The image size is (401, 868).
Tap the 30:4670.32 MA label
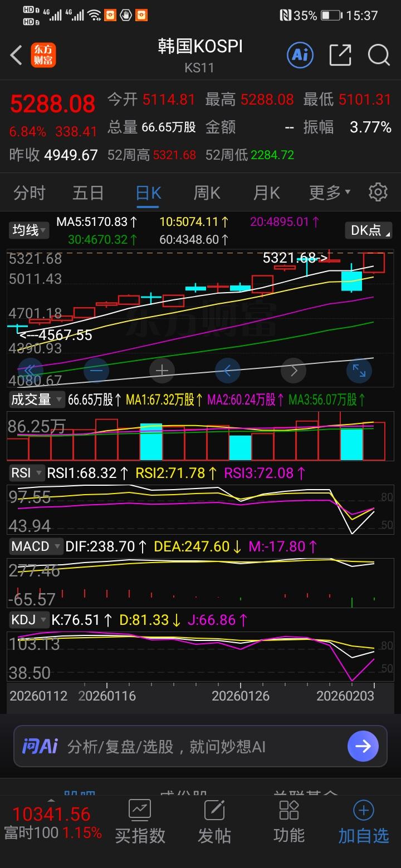tap(104, 240)
